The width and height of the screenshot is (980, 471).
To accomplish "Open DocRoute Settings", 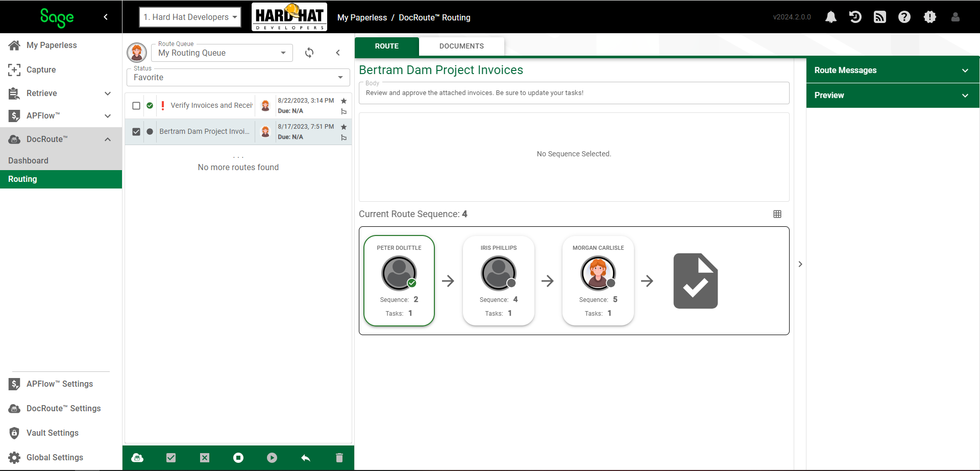I will click(61, 409).
